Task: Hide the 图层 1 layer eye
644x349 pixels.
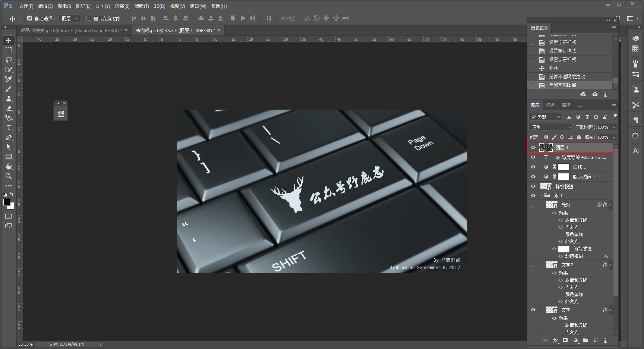Action: tap(533, 148)
